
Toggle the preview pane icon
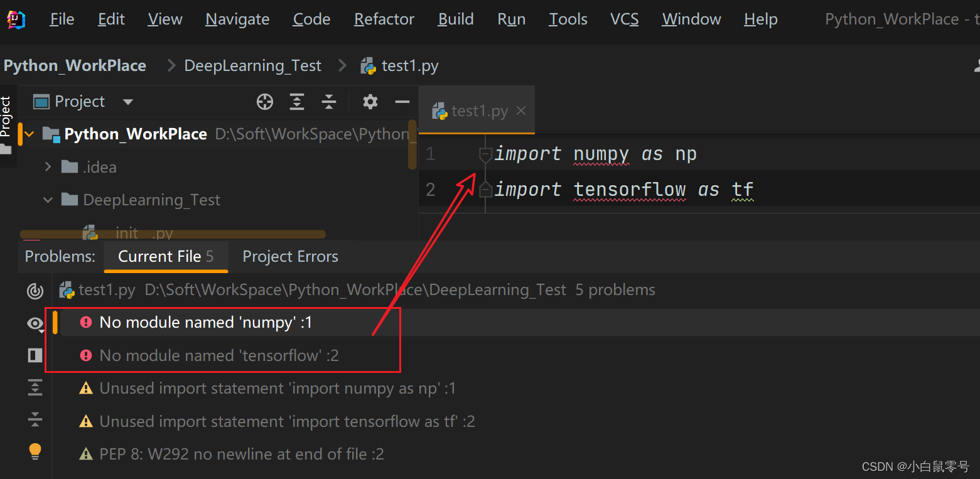tap(35, 355)
